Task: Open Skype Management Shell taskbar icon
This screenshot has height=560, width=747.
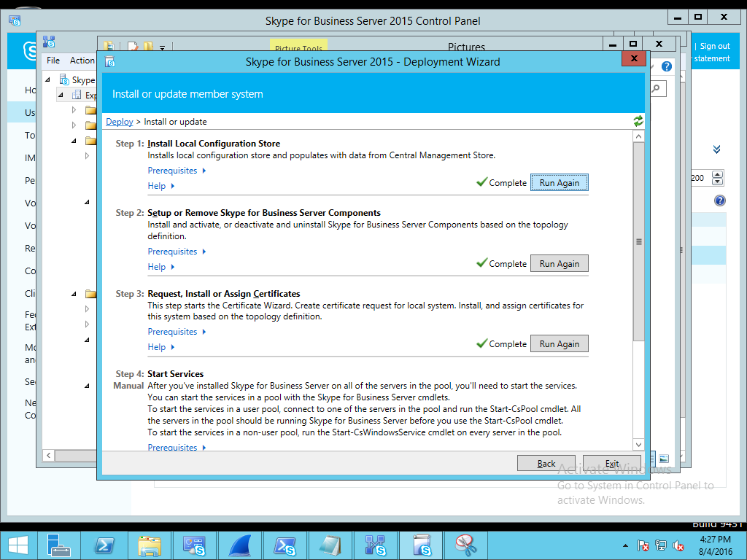Action: click(x=285, y=545)
